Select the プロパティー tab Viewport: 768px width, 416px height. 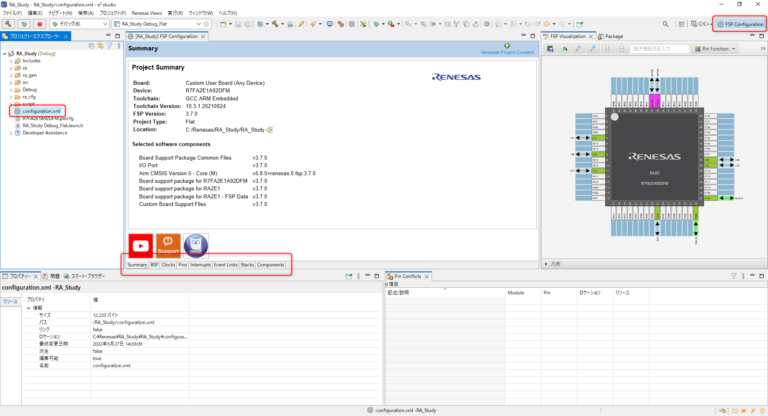pos(20,276)
